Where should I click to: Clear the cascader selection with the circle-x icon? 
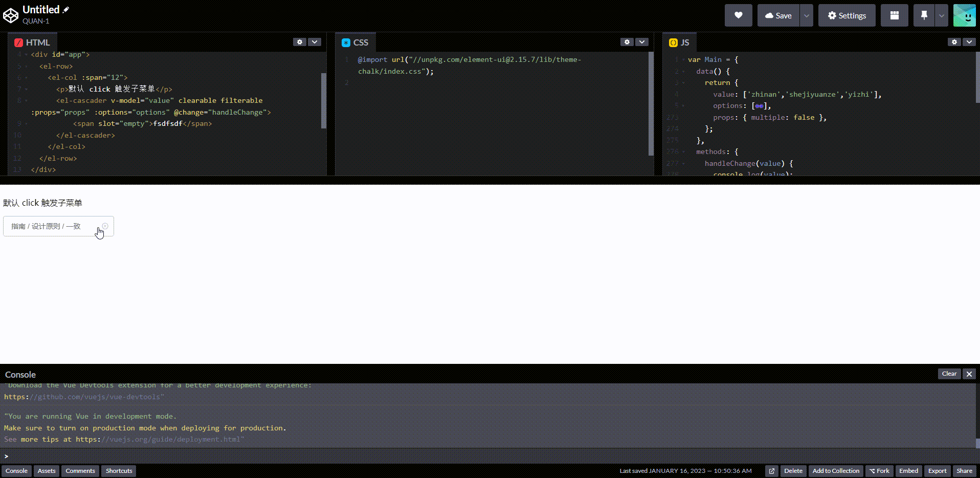point(105,226)
